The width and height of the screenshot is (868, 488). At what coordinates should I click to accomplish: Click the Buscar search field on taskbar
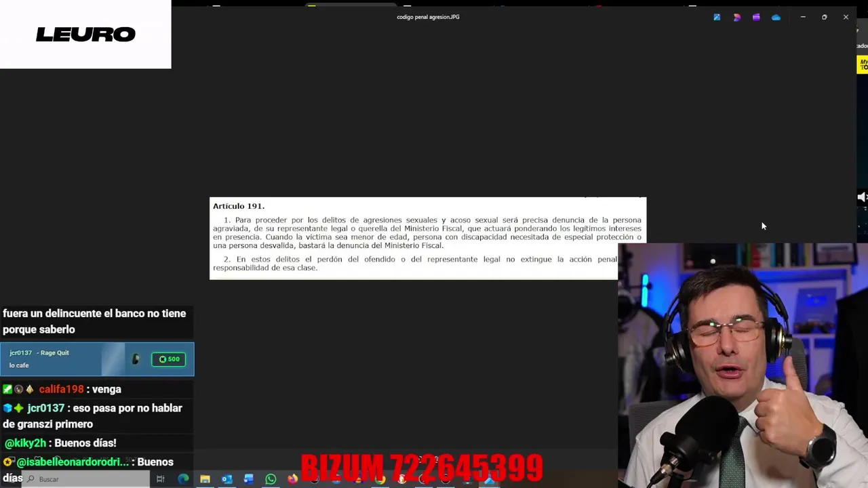tap(87, 479)
